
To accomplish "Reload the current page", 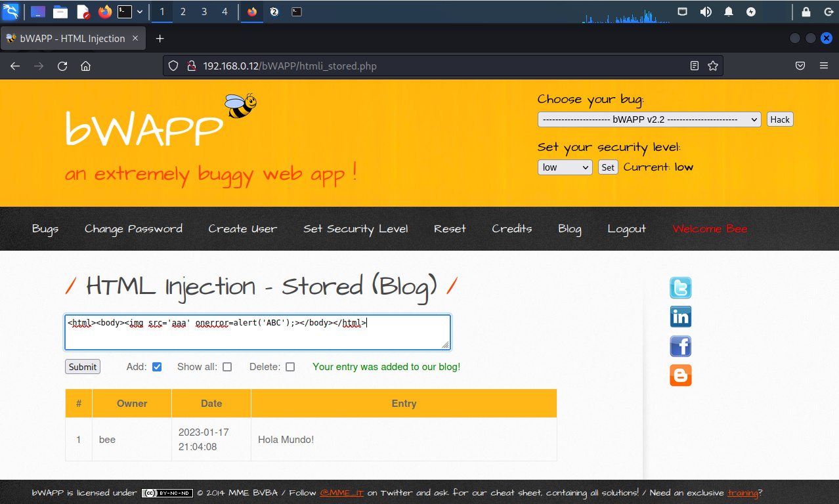I will click(x=62, y=66).
